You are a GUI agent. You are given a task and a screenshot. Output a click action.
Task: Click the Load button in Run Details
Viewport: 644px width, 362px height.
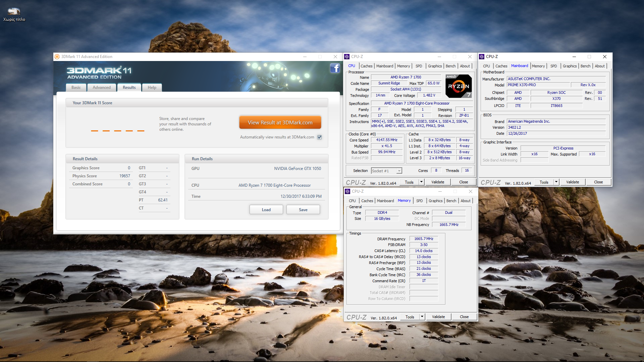pyautogui.click(x=266, y=210)
